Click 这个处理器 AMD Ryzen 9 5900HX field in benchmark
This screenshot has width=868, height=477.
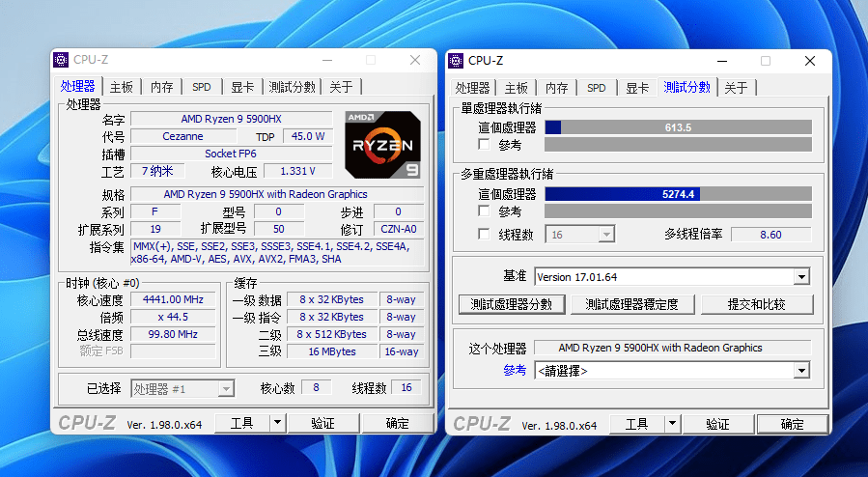point(672,348)
